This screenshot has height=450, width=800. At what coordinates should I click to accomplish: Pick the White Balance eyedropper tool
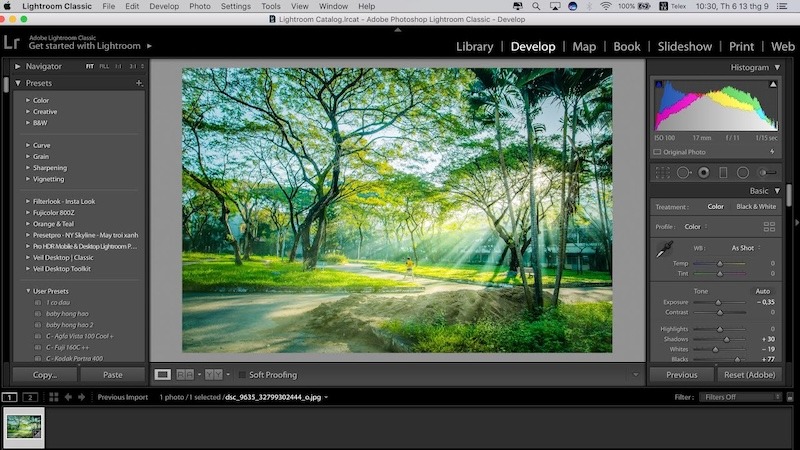coord(664,249)
